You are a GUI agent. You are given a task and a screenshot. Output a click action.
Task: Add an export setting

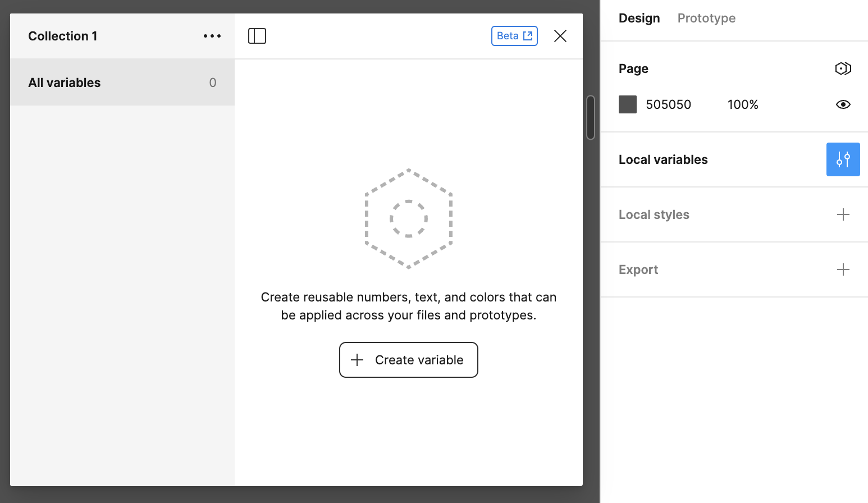tap(843, 269)
